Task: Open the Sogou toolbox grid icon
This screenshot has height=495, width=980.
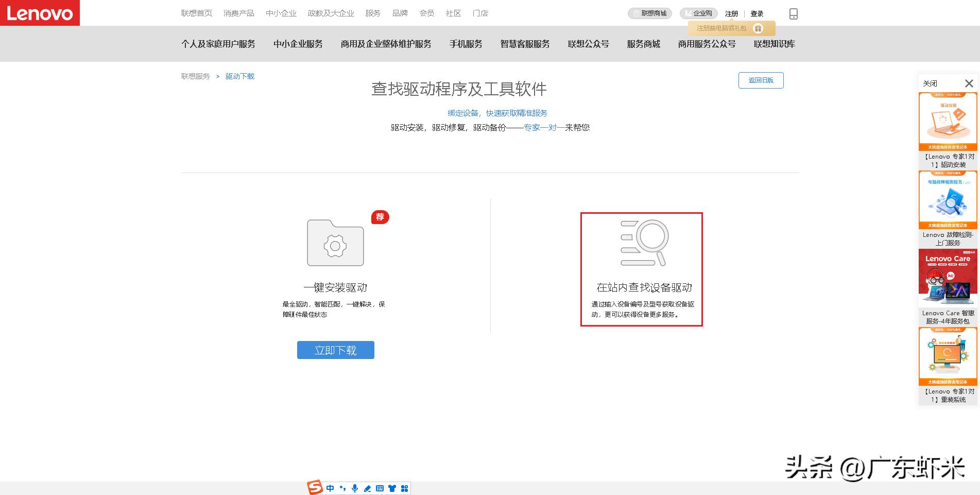Action: [x=405, y=488]
